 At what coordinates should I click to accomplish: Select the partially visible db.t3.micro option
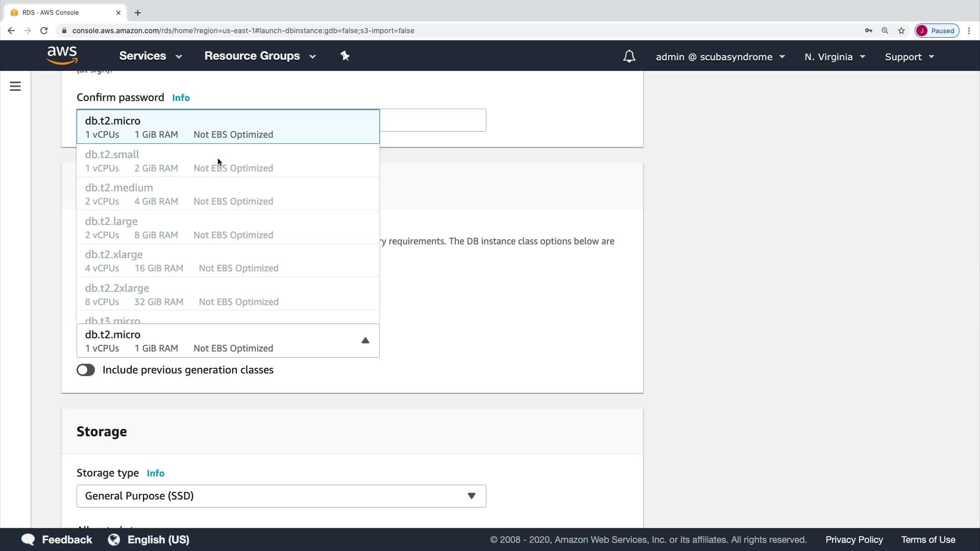tap(228, 317)
